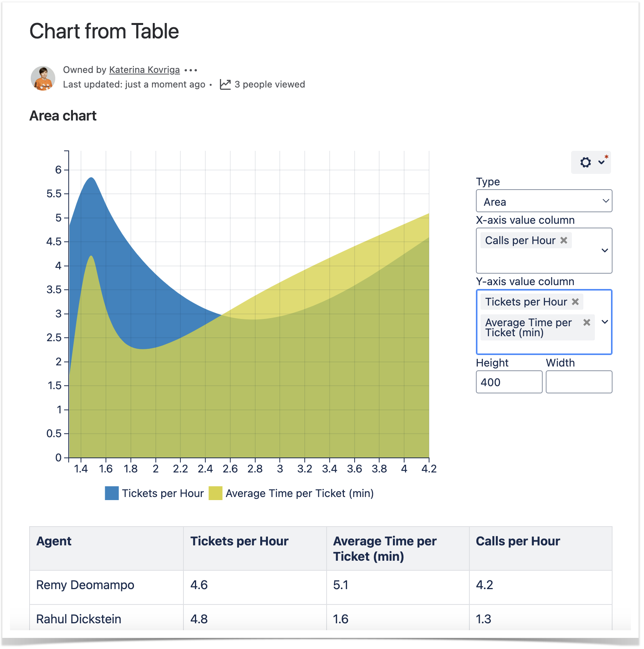Viewport: 644px width, 649px height.
Task: Expand the X-axis value column dropdown
Action: click(x=604, y=251)
